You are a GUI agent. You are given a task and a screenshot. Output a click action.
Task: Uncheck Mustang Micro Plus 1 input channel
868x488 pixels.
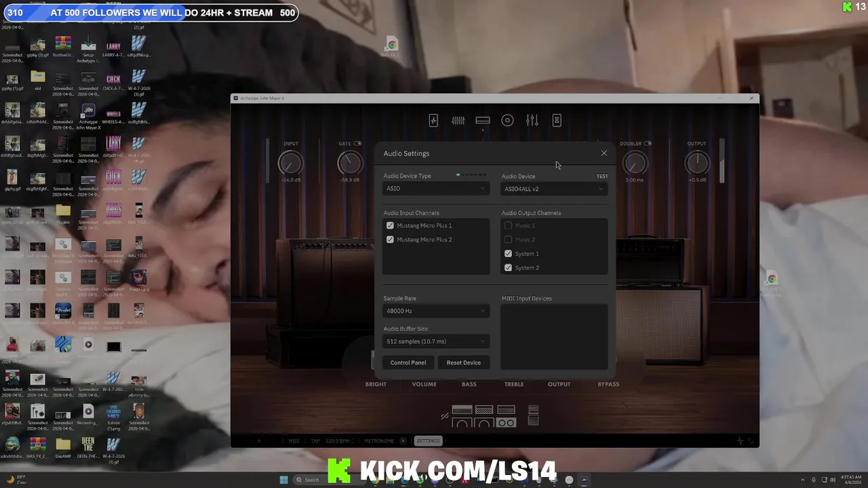(390, 226)
